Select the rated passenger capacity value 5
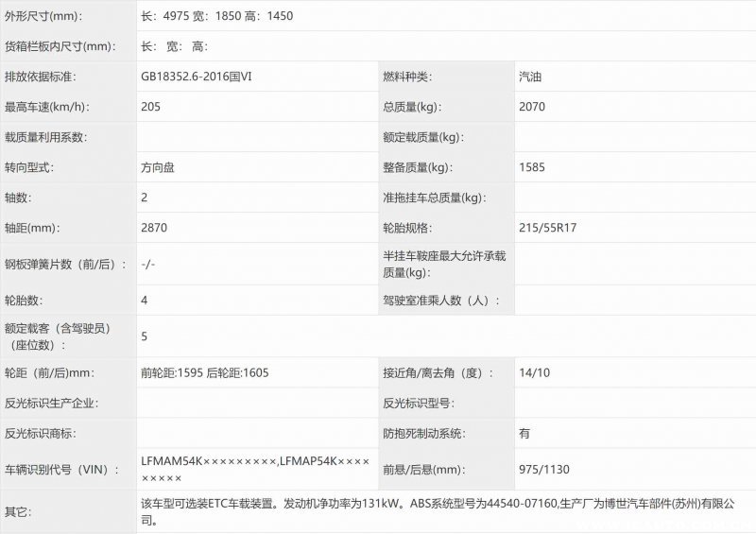The height and width of the screenshot is (534, 756). [x=144, y=336]
